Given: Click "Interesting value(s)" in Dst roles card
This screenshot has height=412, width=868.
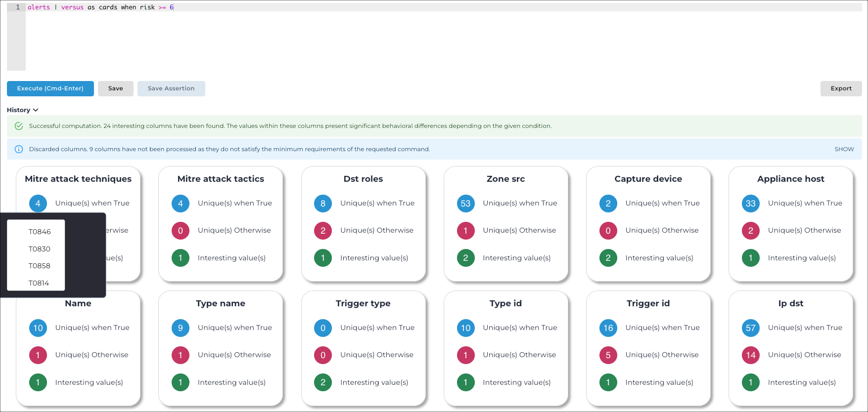Looking at the screenshot, I should [374, 258].
